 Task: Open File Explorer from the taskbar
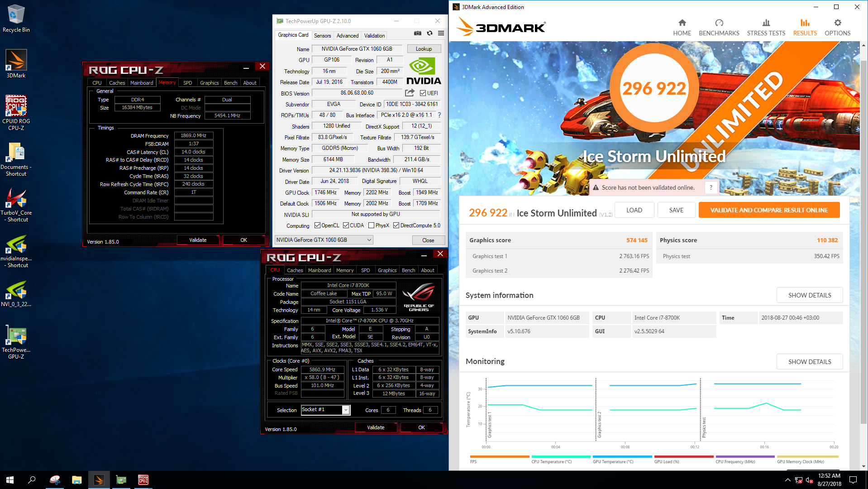coord(76,480)
